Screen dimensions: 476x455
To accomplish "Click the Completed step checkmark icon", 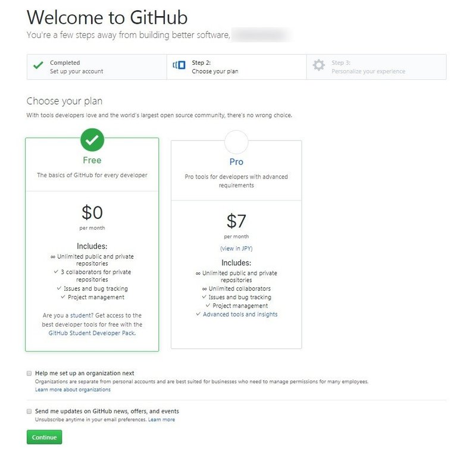I will point(38,66).
